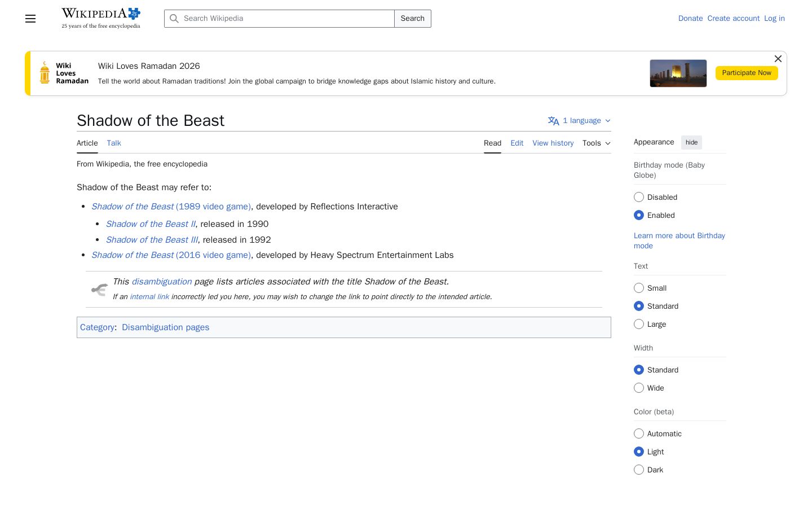Click the Wiki Loves Ramadan lantern icon
This screenshot has height=508, width=812.
(45, 73)
